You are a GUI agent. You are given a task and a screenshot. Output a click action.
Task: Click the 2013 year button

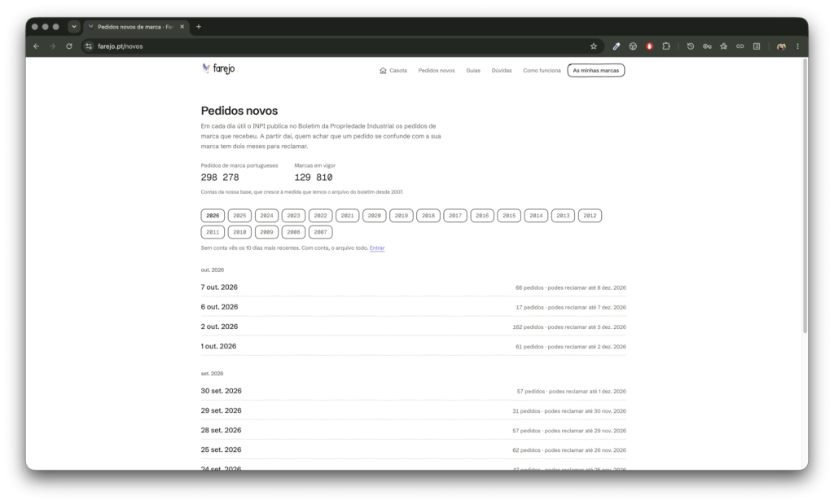pyautogui.click(x=563, y=215)
